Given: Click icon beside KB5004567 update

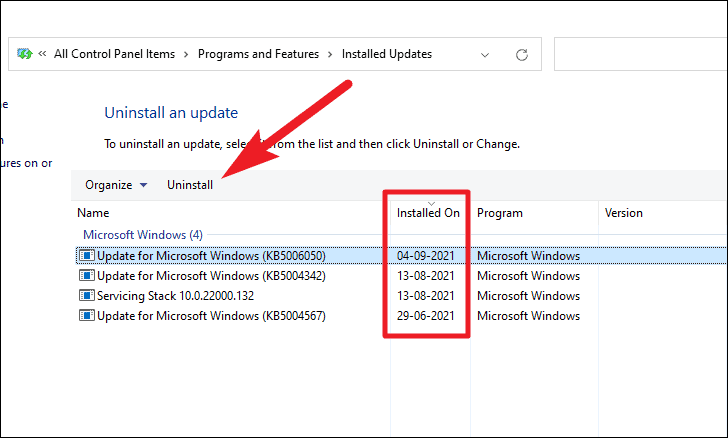Looking at the screenshot, I should (86, 315).
